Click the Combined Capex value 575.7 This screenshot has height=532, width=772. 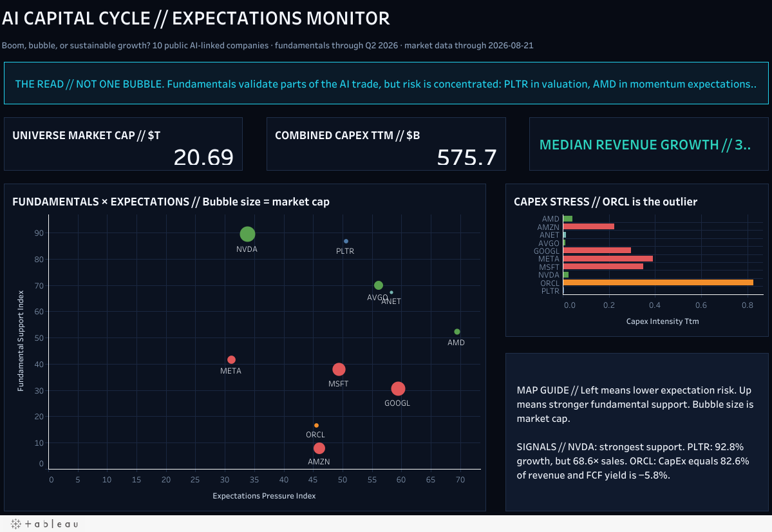pos(467,158)
